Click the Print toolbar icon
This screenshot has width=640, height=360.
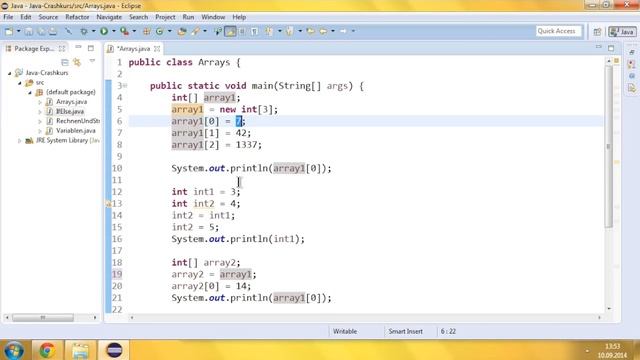pyautogui.click(x=53, y=31)
